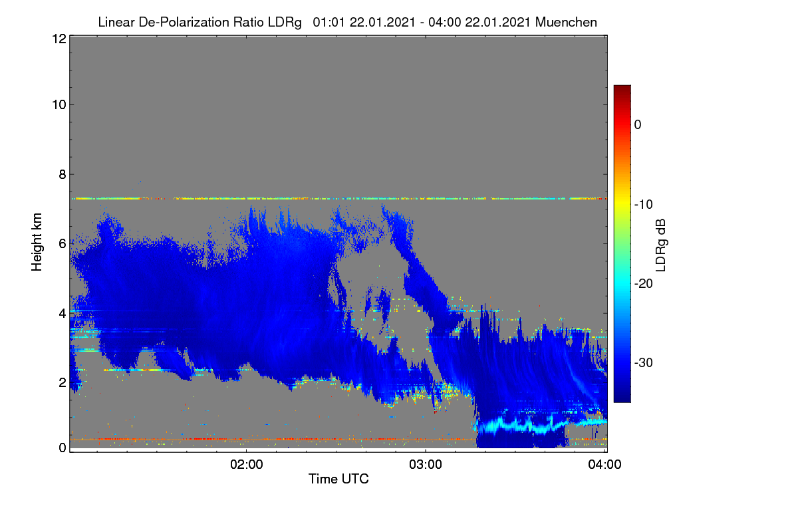The width and height of the screenshot is (798, 532).
Task: Click the colorbar label -20
Action: tap(644, 283)
